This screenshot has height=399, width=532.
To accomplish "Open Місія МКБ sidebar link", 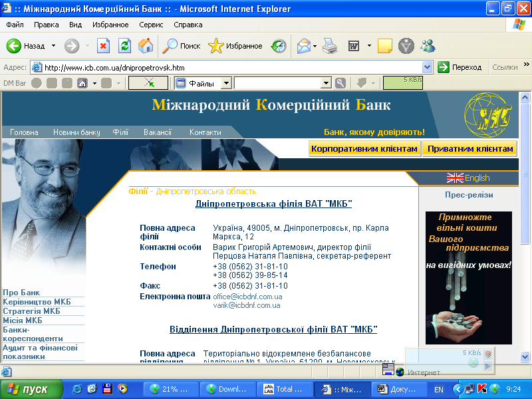I will click(23, 321).
